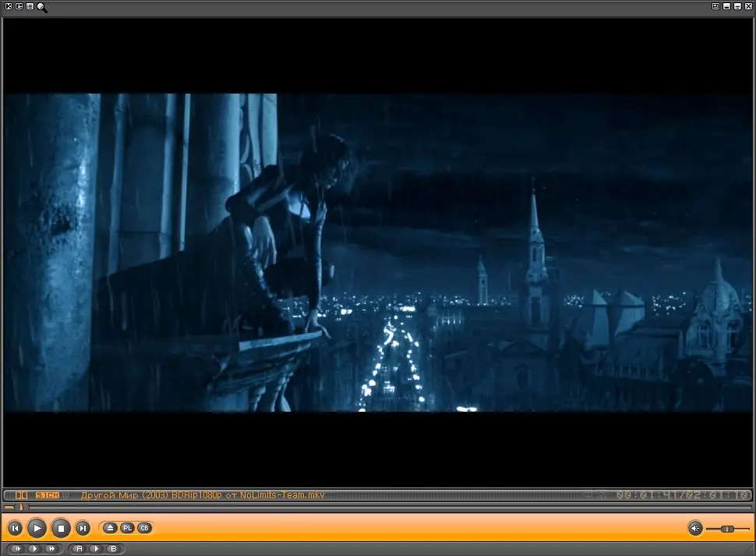Viewport: 756px width, 556px height.
Task: Click the normal speed play button in bottom strip
Action: coord(34,549)
